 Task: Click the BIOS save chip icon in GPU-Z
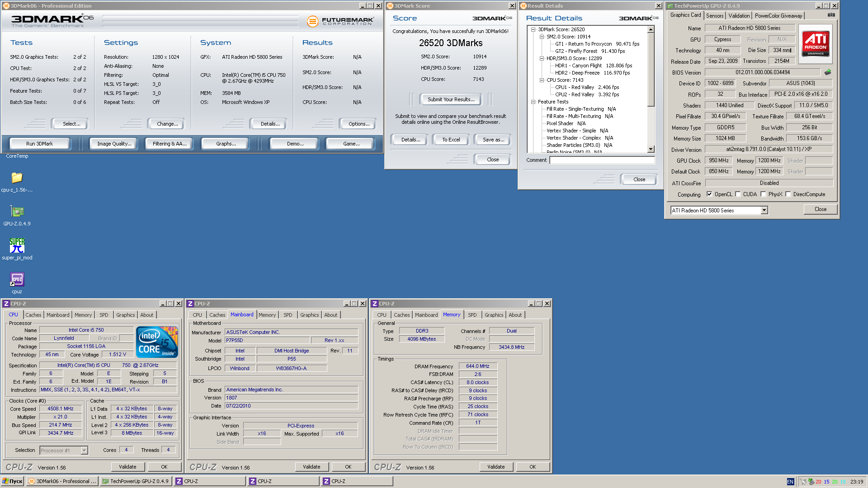(x=828, y=72)
